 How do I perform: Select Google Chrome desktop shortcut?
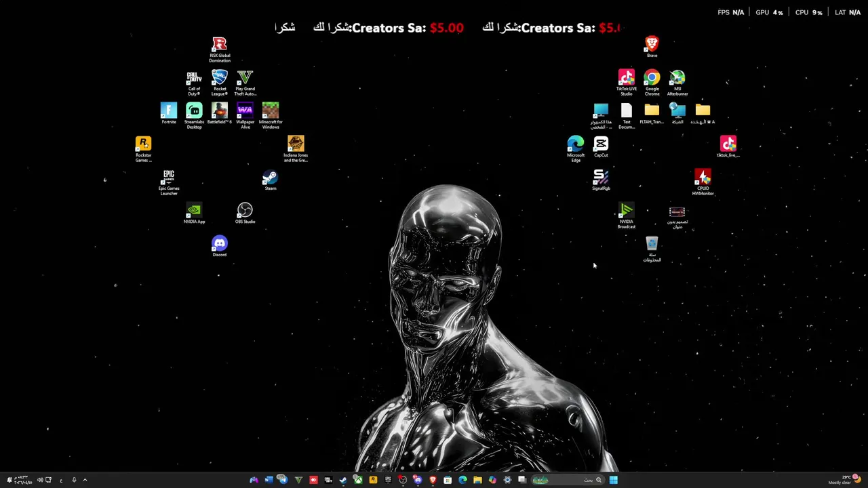tap(652, 83)
